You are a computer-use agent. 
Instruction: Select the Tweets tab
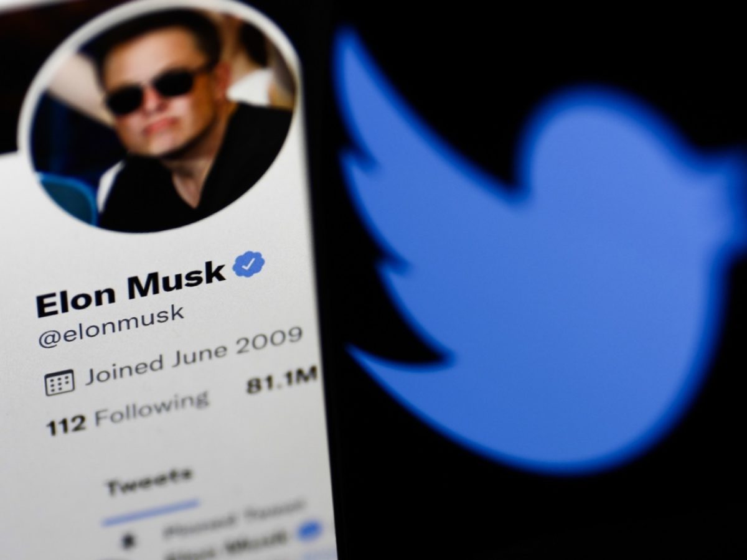[148, 482]
